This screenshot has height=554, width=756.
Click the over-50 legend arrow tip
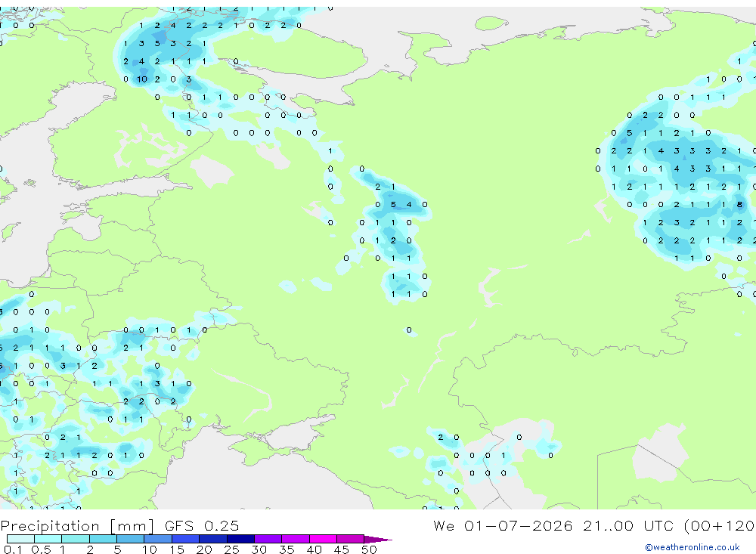pos(378,540)
